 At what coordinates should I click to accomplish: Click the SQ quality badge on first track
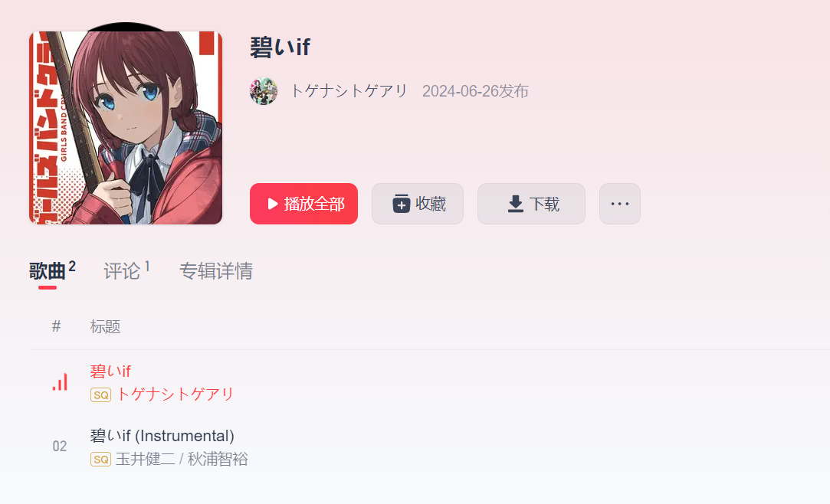[x=100, y=395]
